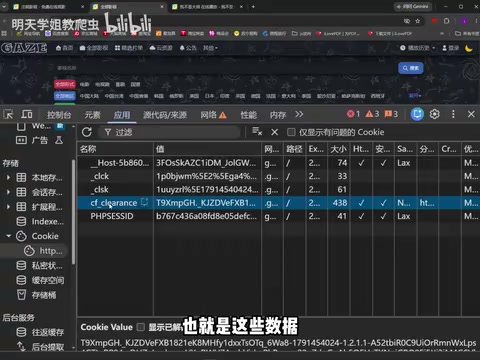
Task: Click the orange warning count badge
Action: point(372,114)
